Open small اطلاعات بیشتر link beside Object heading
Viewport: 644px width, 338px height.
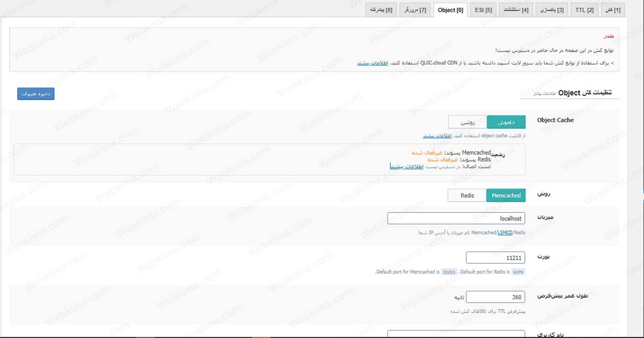(544, 94)
